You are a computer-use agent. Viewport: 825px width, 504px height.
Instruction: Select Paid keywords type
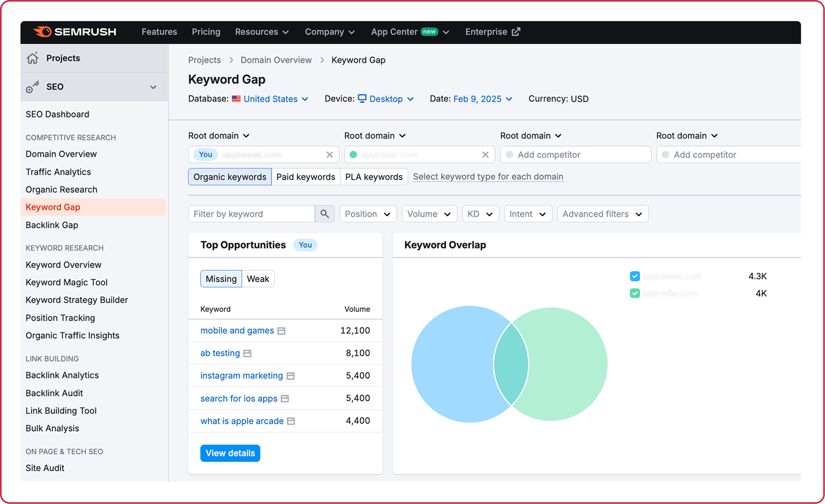306,177
